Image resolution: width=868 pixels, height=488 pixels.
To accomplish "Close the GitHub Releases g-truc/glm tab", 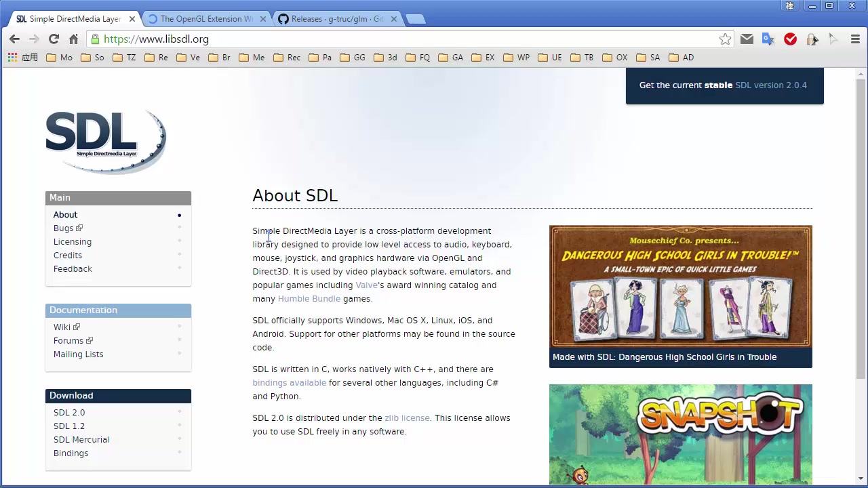I will (x=393, y=19).
